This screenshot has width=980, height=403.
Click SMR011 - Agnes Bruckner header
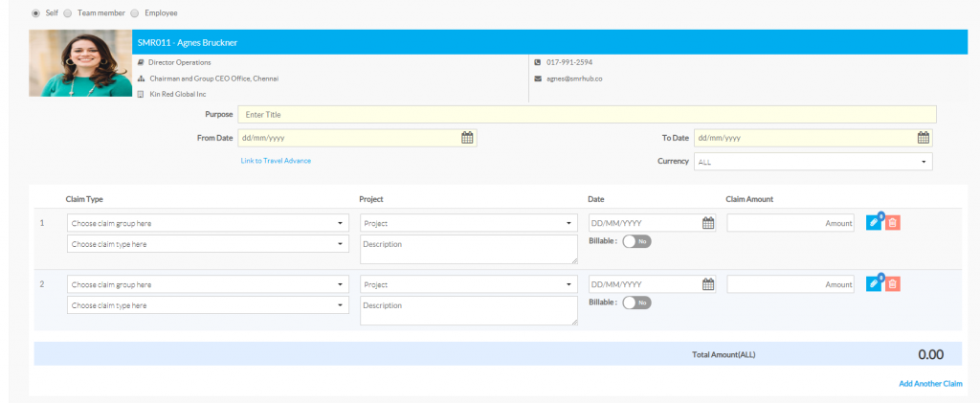[188, 42]
